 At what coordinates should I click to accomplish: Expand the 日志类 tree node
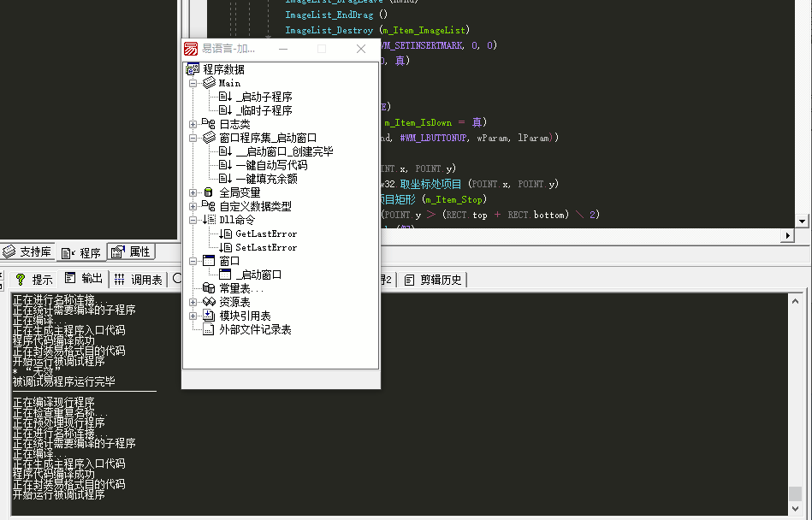pyautogui.click(x=193, y=124)
